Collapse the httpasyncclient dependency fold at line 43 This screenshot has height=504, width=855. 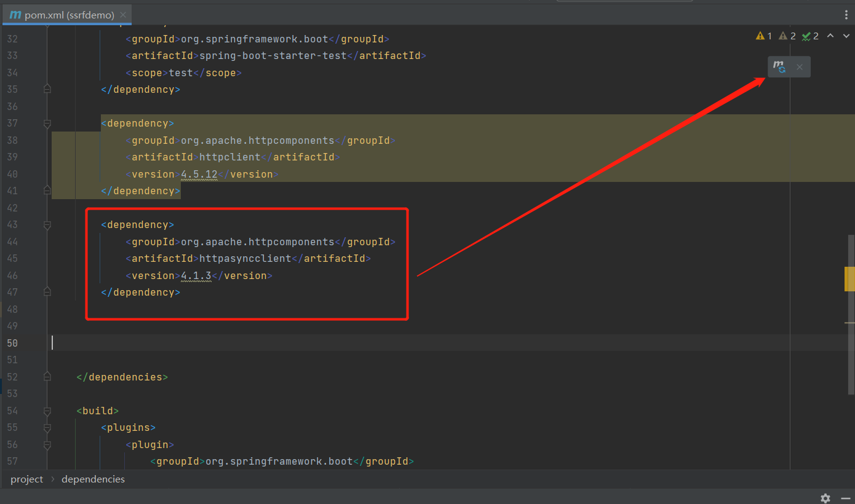click(x=47, y=225)
